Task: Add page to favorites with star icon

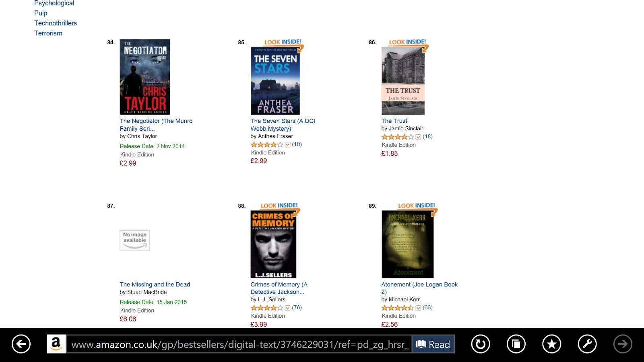Action: coord(552,344)
